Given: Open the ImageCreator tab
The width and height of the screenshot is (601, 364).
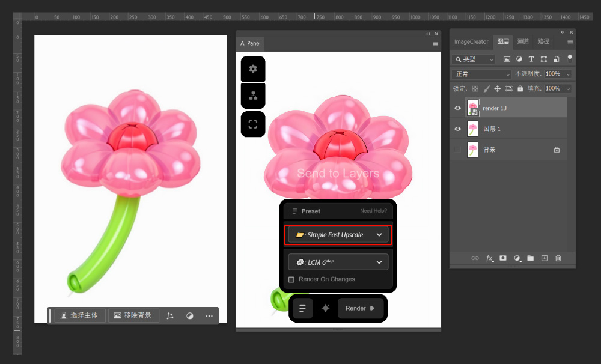Looking at the screenshot, I should point(471,41).
